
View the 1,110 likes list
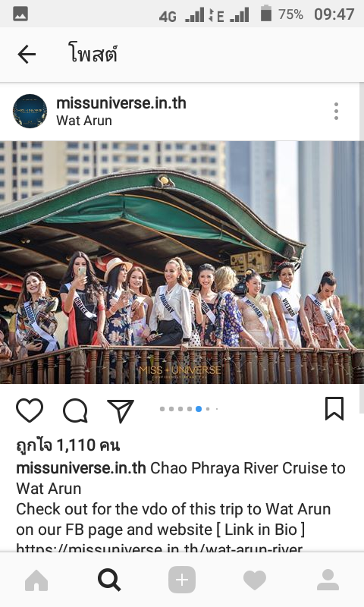pyautogui.click(x=68, y=445)
